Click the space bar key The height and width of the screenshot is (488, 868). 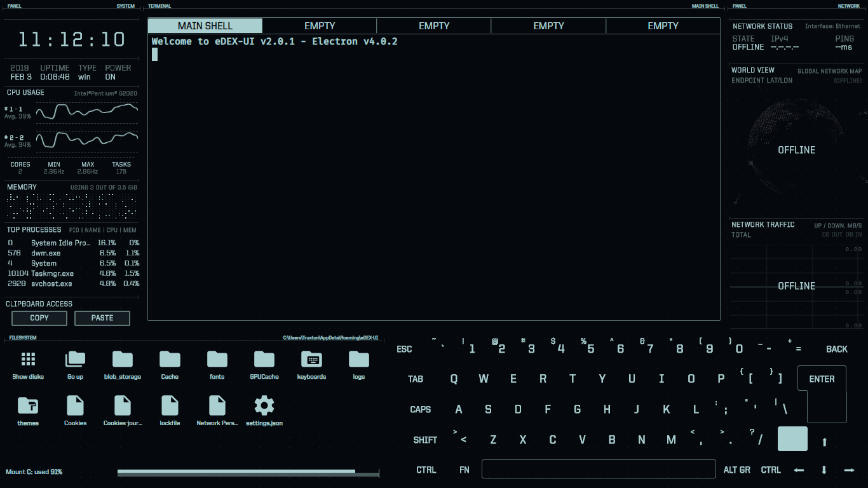click(599, 469)
